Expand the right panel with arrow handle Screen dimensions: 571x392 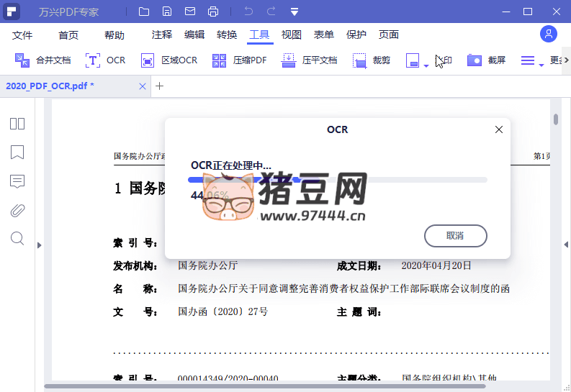pos(566,245)
